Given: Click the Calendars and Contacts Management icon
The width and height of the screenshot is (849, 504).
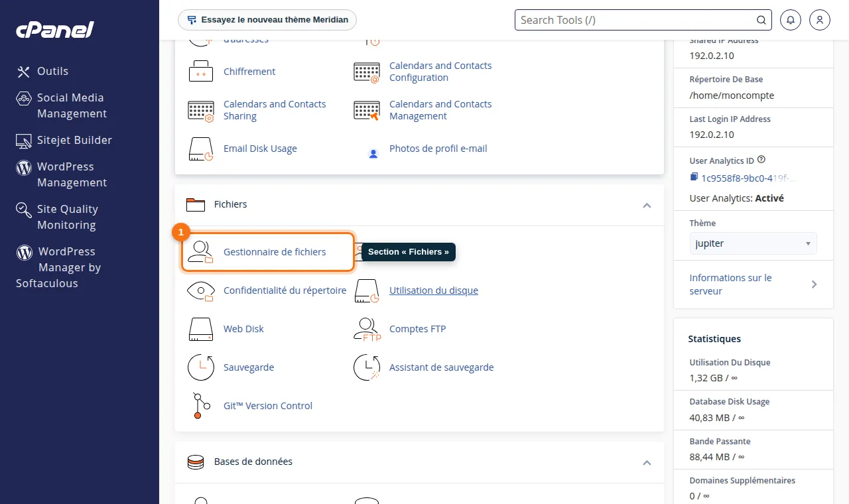Looking at the screenshot, I should [x=367, y=110].
